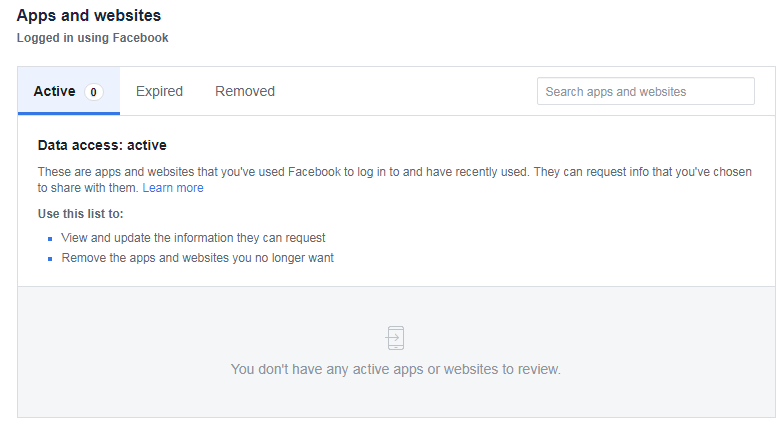The height and width of the screenshot is (429, 783).
Task: Open the phone login icon in empty state
Action: click(395, 338)
